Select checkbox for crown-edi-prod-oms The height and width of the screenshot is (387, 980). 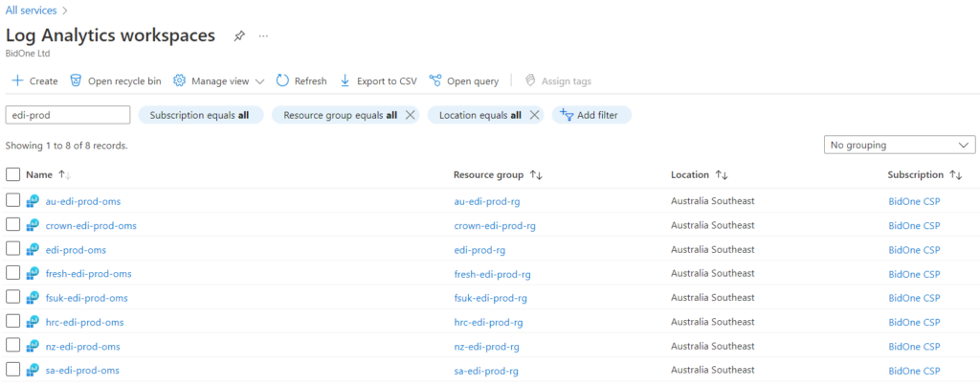[13, 225]
